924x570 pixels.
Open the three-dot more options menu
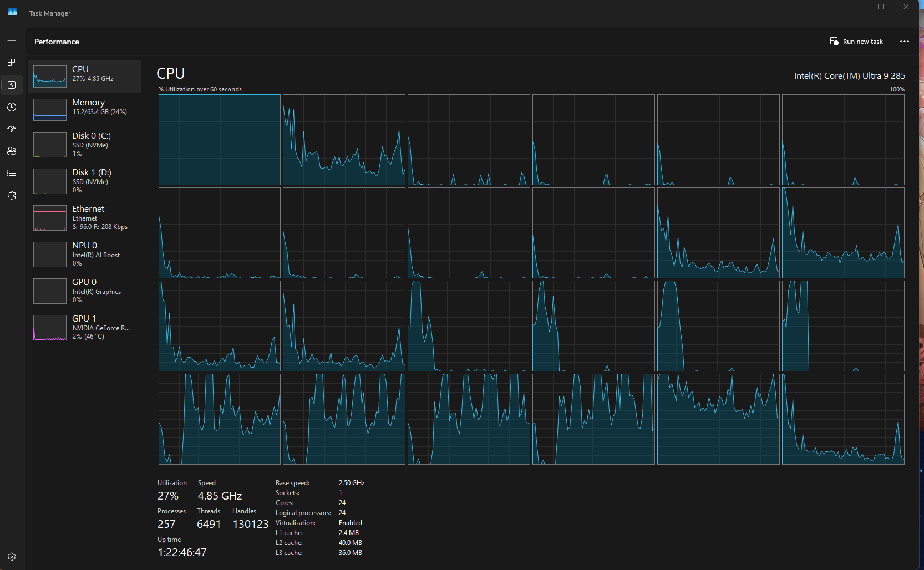pos(905,42)
